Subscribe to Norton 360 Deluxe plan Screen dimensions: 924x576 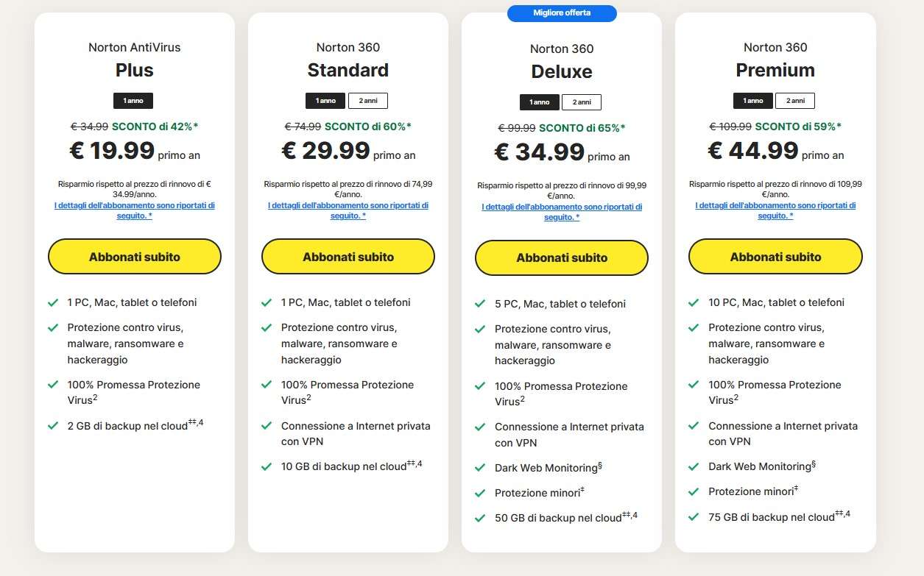(x=562, y=258)
